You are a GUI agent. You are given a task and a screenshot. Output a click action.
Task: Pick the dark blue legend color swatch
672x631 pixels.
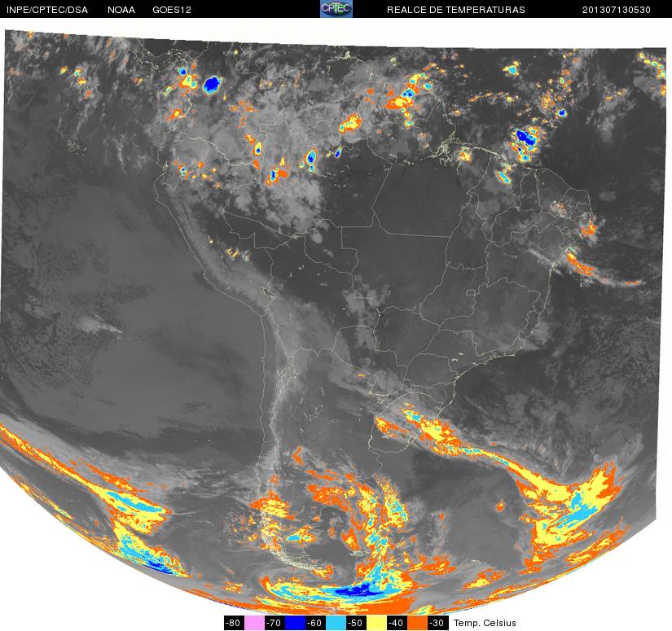pos(295,623)
